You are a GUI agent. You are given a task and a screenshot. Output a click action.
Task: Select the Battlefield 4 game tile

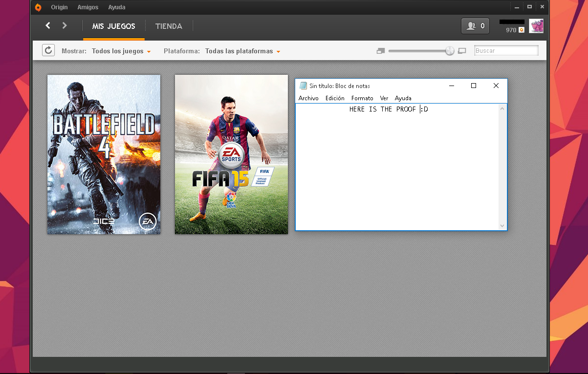[x=104, y=154]
